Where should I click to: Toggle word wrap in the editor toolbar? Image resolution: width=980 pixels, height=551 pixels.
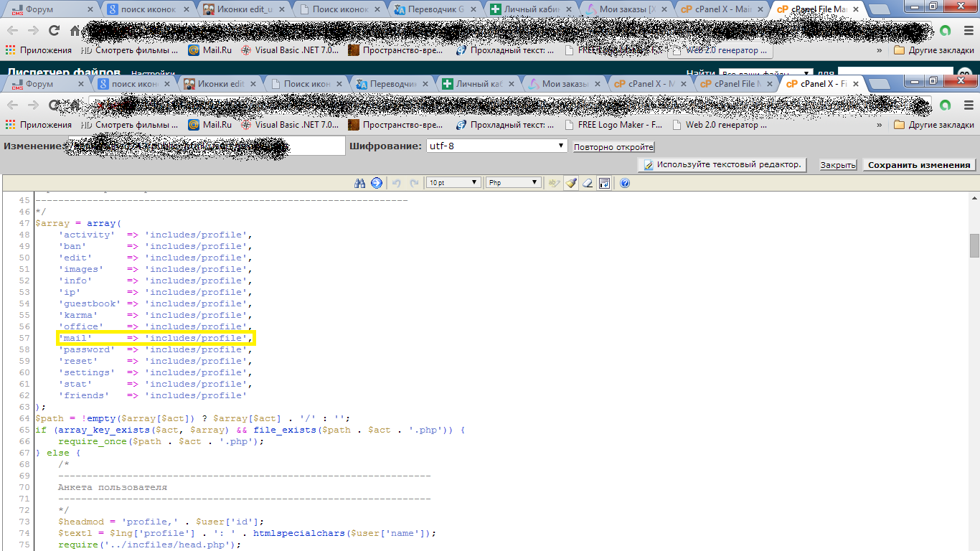tap(605, 183)
